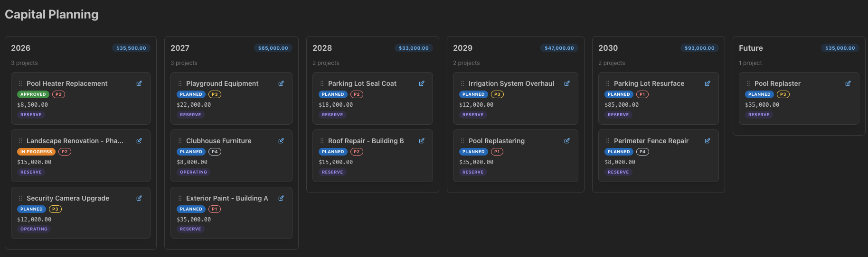This screenshot has width=868, height=257.
Task: Edit Roof Repair - Building B
Action: (422, 141)
